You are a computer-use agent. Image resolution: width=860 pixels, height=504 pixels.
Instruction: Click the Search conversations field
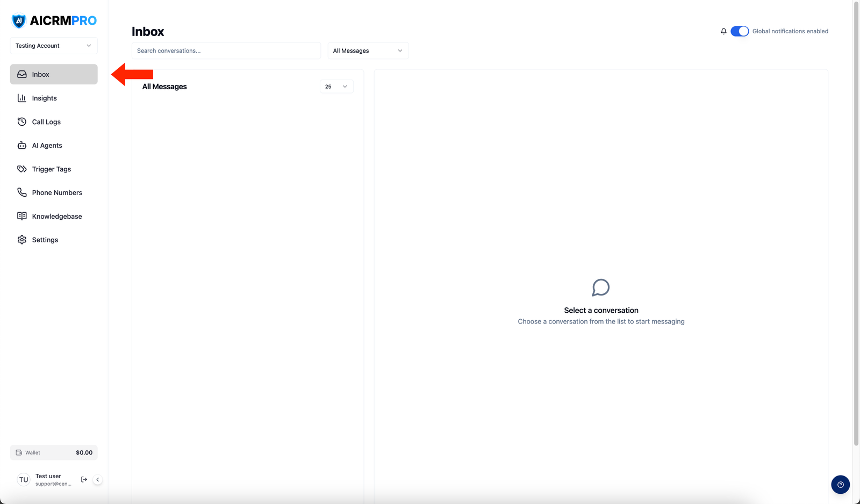226,51
